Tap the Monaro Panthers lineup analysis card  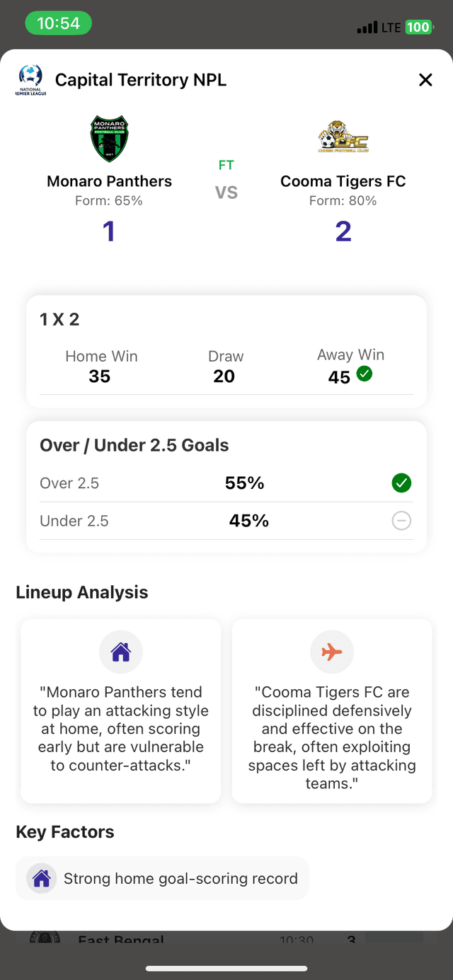[x=121, y=711]
